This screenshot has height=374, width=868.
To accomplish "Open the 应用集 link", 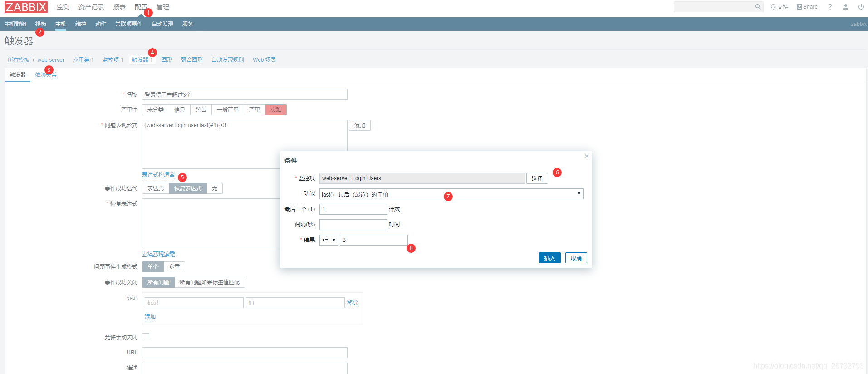I will 83,60.
